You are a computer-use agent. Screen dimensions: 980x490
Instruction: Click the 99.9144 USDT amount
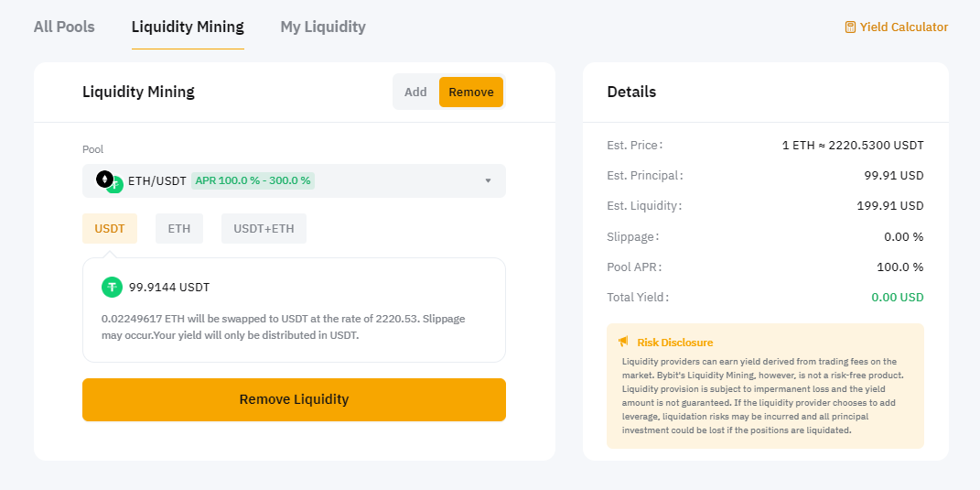(x=169, y=288)
